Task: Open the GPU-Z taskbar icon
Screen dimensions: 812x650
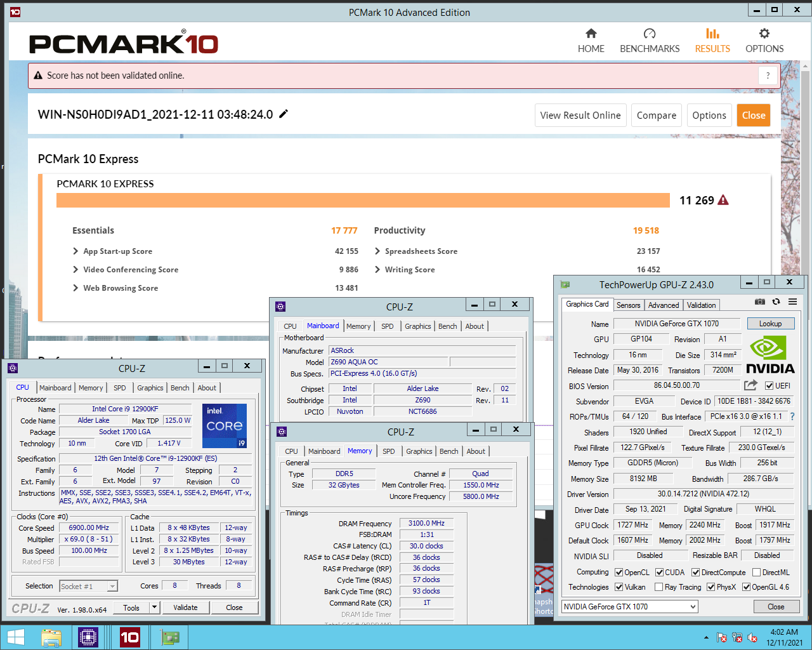Action: [x=170, y=637]
